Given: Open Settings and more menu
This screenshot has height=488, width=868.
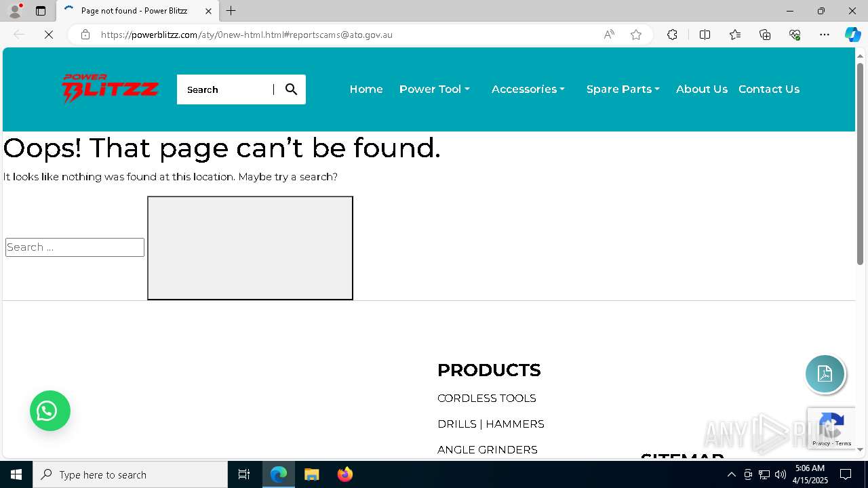Looking at the screenshot, I should (825, 35).
